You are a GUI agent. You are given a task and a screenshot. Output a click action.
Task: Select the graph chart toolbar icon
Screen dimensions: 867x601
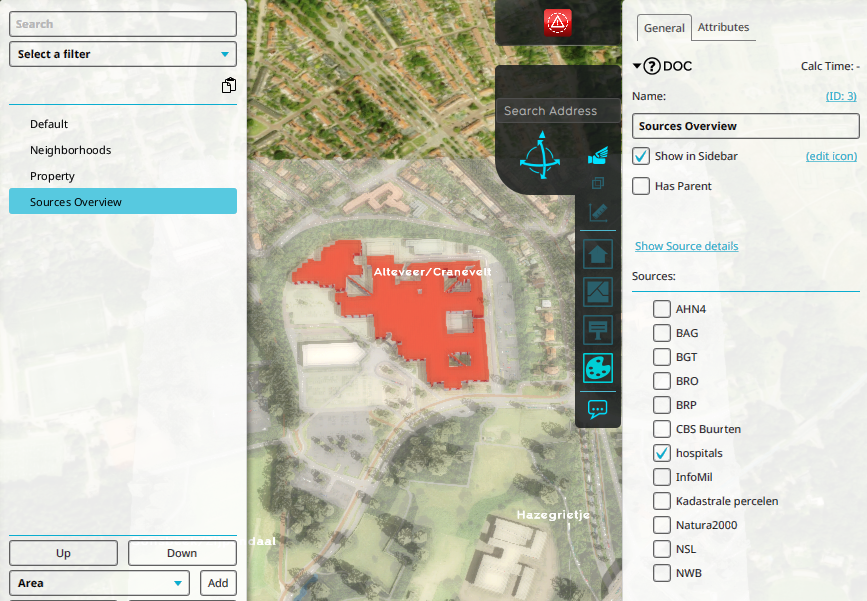click(598, 291)
